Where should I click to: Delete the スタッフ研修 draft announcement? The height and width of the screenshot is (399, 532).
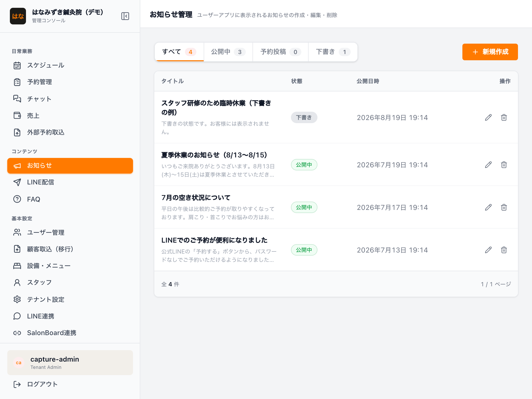tap(504, 117)
